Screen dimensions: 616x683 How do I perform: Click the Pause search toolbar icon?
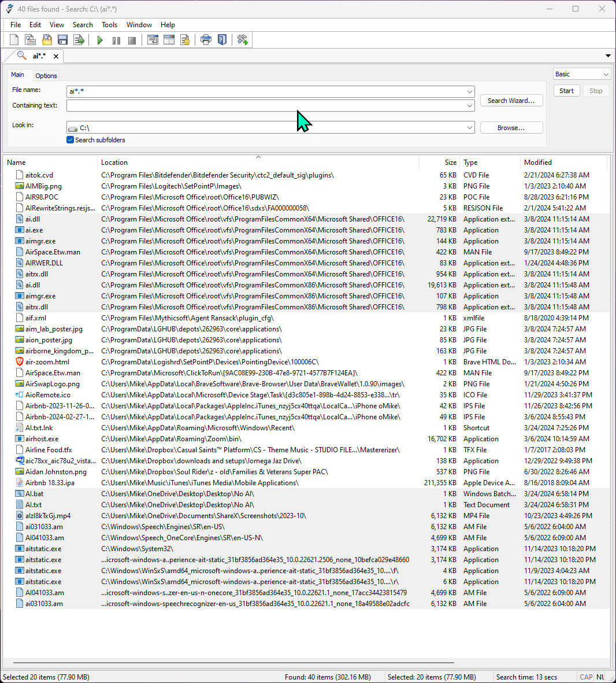[116, 40]
